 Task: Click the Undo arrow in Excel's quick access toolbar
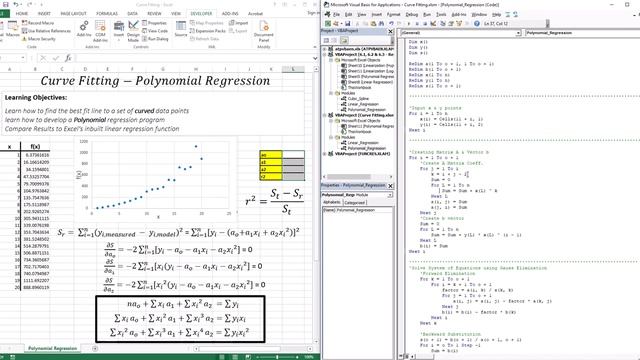(x=16, y=4)
